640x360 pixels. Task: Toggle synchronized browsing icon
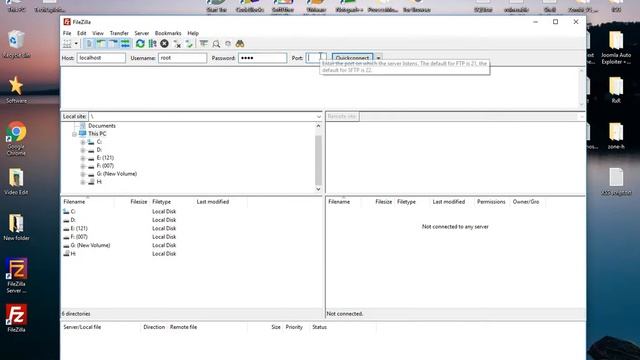(x=228, y=44)
